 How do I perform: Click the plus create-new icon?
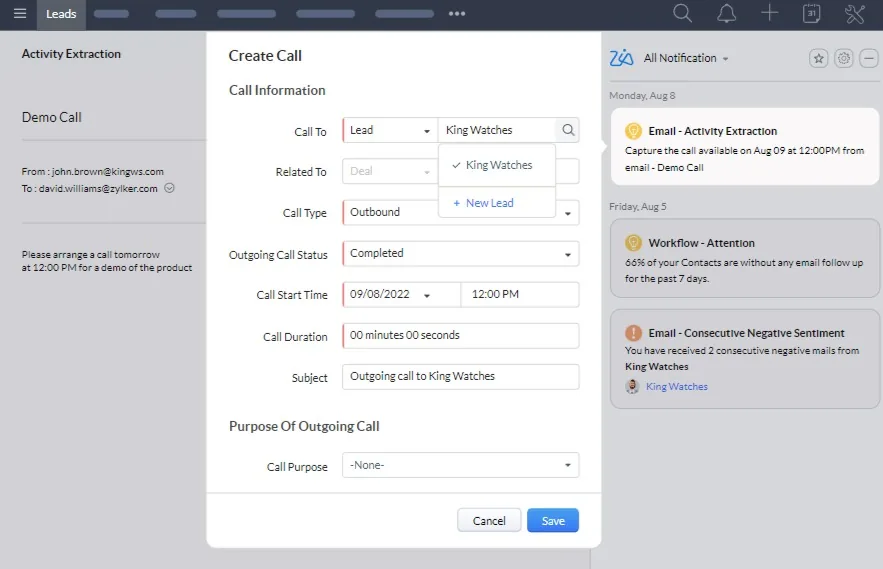(769, 12)
